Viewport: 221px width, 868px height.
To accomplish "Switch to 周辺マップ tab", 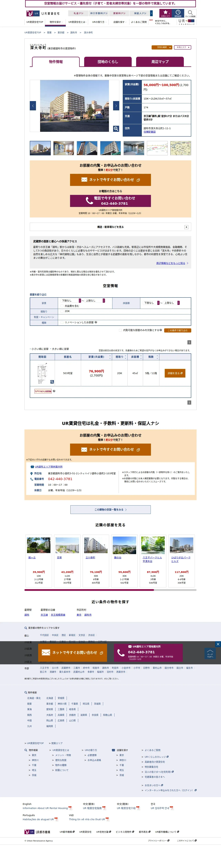I will coord(160,62).
